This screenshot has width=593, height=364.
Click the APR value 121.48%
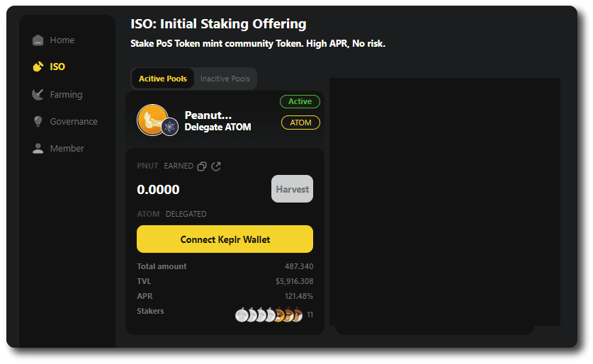(299, 296)
